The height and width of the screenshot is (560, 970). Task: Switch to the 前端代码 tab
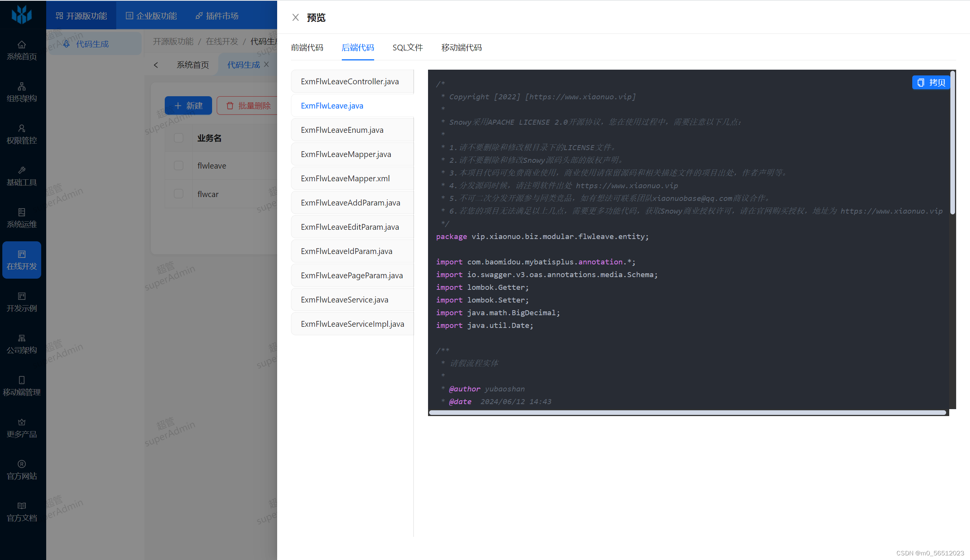(307, 47)
